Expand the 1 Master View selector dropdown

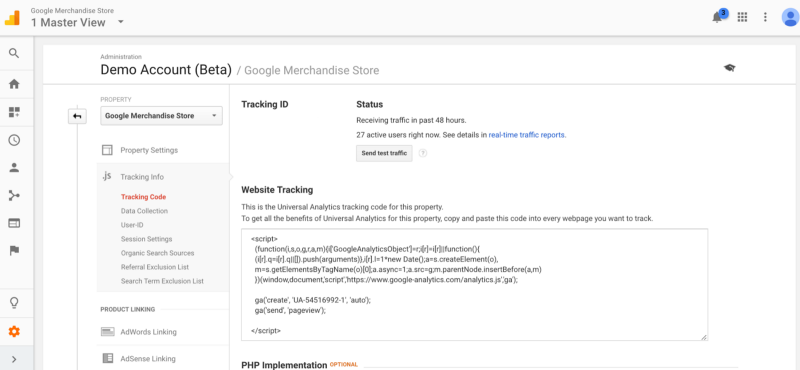click(x=120, y=22)
